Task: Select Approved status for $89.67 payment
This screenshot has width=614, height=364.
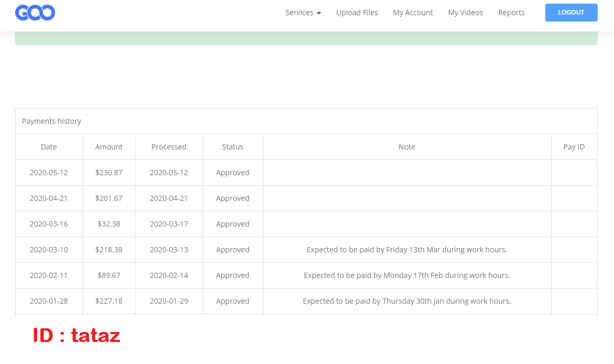Action: click(232, 275)
